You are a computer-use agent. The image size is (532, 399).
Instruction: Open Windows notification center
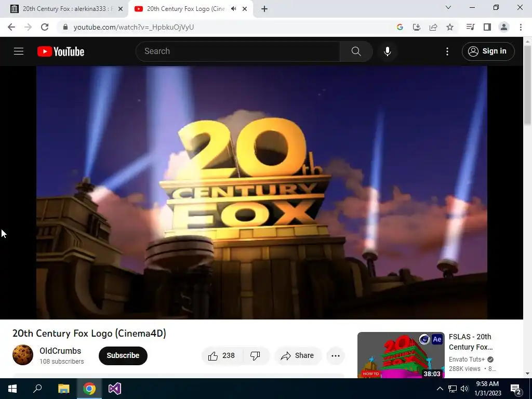516,389
